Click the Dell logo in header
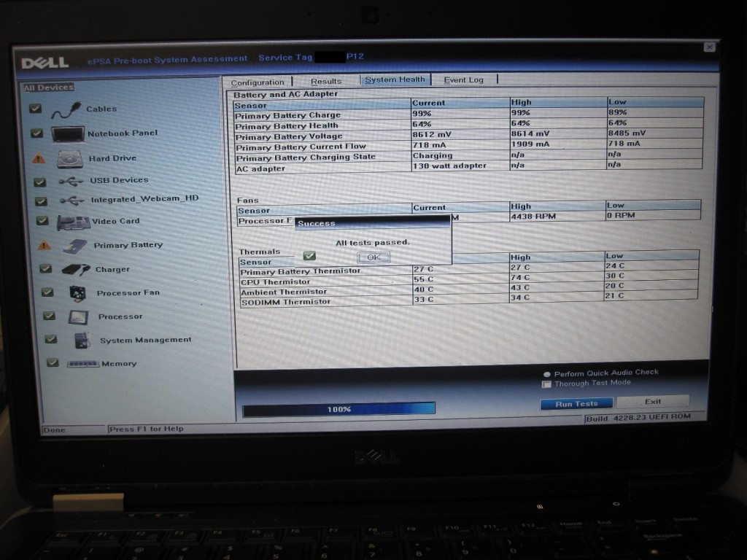Screen dimensions: 747x560 (45, 63)
